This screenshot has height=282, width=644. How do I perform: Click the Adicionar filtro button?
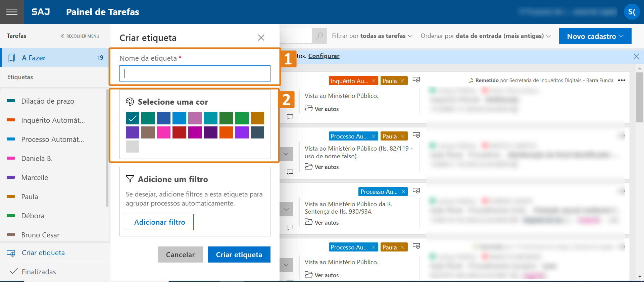coord(159,222)
